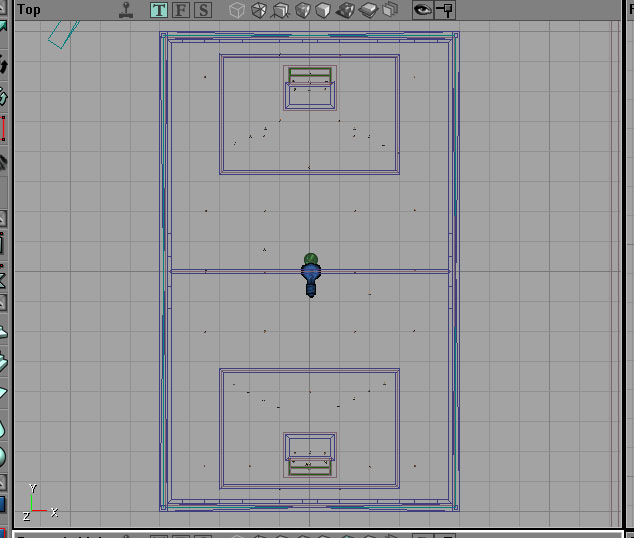Click the sphere brush builder icon

2,456
